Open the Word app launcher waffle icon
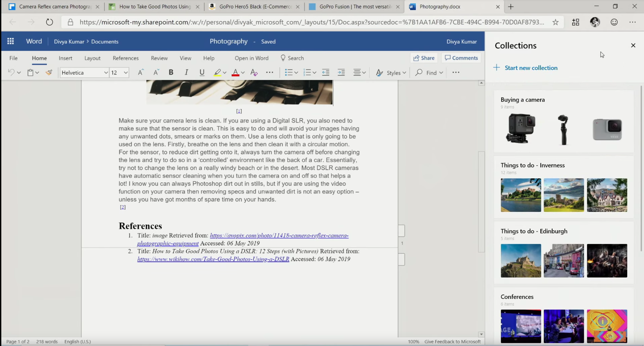The height and width of the screenshot is (346, 644). click(x=11, y=41)
